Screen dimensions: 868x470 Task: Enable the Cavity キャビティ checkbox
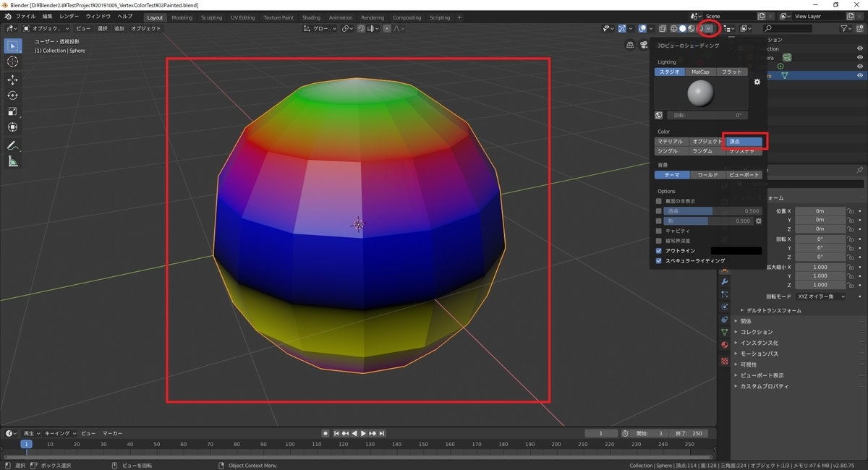coord(659,231)
